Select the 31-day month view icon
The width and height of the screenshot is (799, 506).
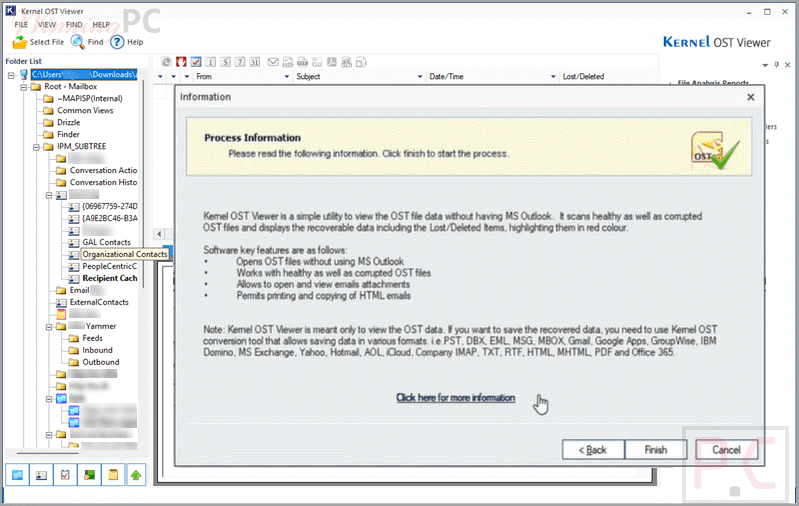[255, 62]
